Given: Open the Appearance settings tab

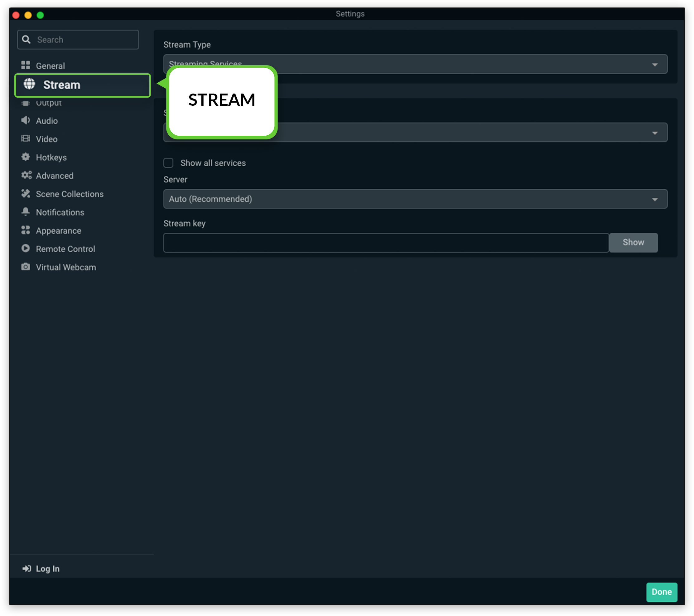Looking at the screenshot, I should pyautogui.click(x=58, y=230).
